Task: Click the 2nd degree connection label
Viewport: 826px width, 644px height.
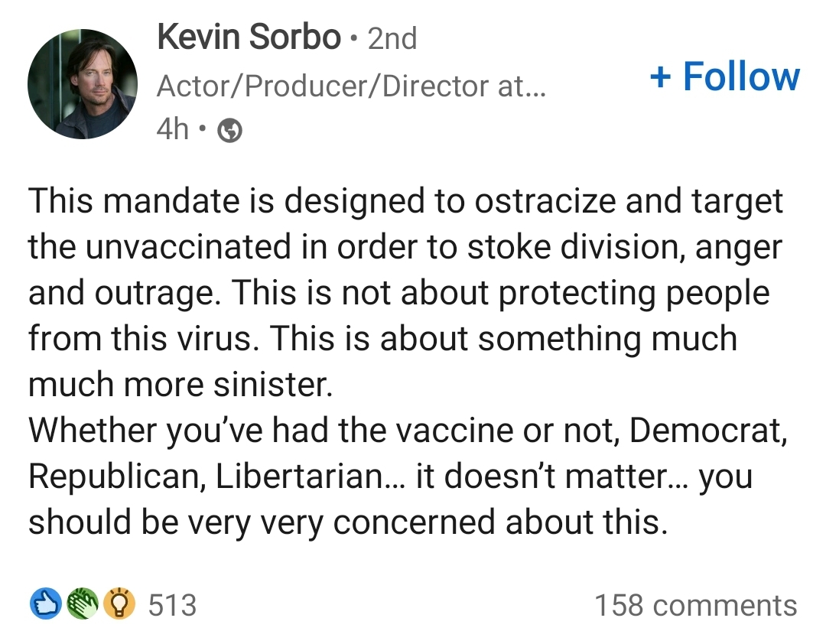Action: tap(392, 38)
